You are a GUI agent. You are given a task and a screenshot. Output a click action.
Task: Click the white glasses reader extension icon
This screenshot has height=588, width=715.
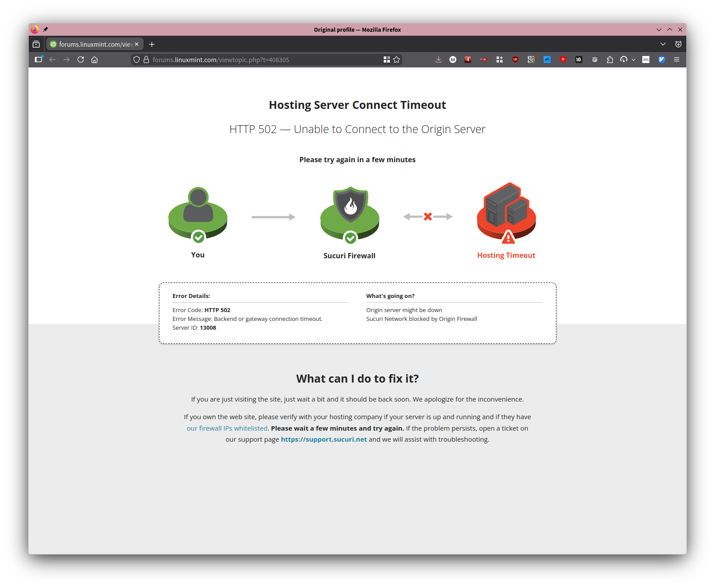tap(646, 60)
